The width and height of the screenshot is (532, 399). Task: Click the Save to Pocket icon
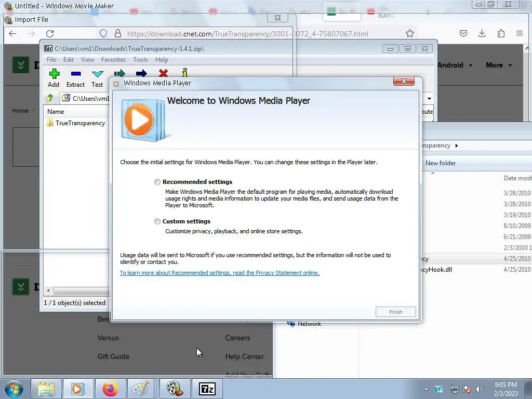[x=463, y=33]
